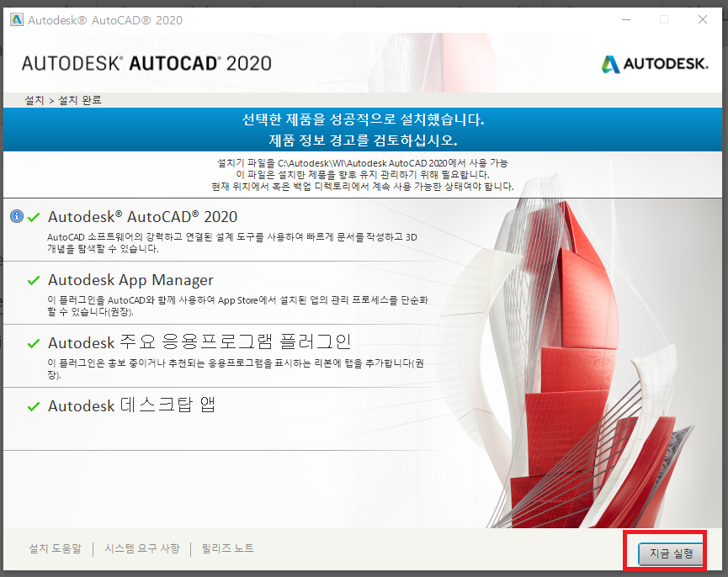The image size is (728, 577).
Task: Open the 릴리즈 노트 link
Action: (x=227, y=548)
